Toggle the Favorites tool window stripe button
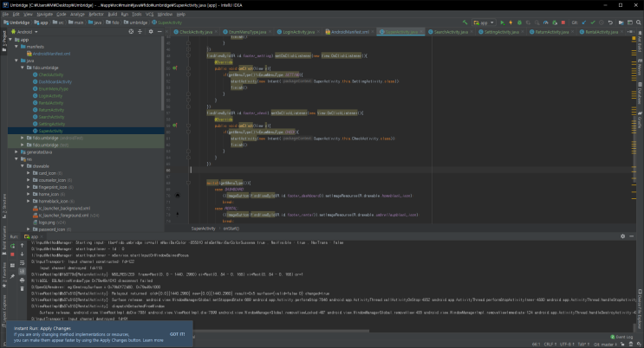Screen dimensions: 644x348 [4, 275]
